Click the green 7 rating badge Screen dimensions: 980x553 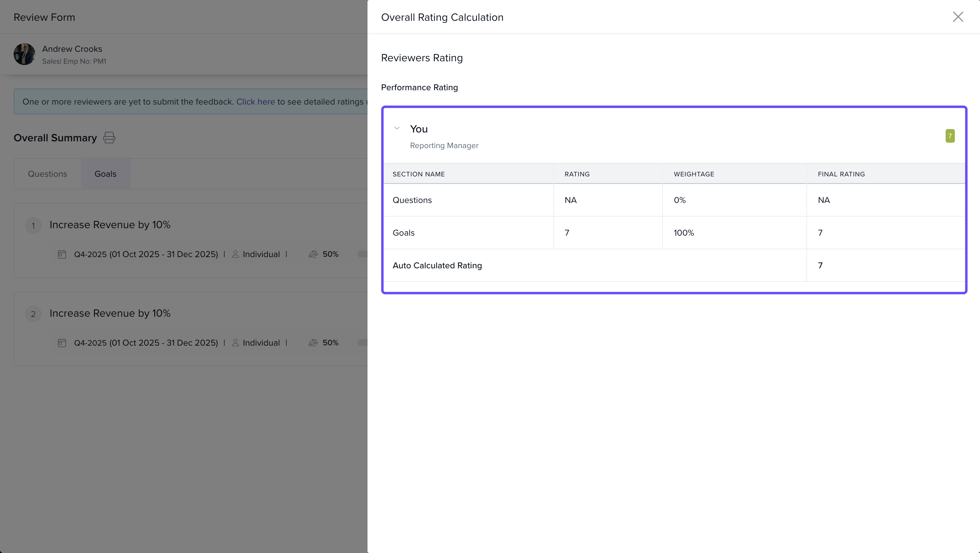pyautogui.click(x=950, y=136)
